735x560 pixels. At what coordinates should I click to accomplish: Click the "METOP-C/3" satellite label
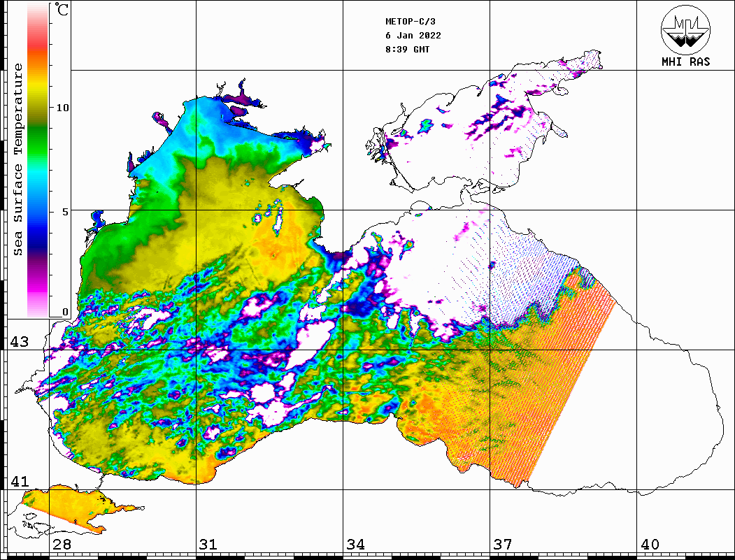[x=411, y=22]
